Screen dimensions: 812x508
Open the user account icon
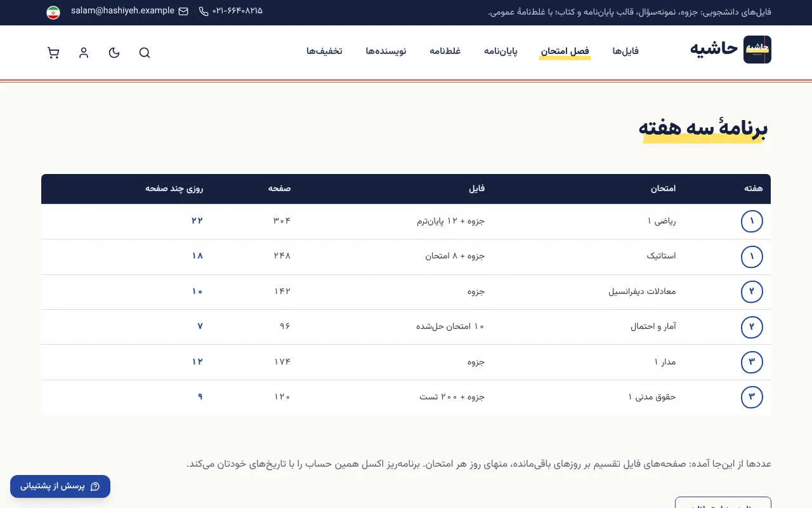(x=84, y=53)
